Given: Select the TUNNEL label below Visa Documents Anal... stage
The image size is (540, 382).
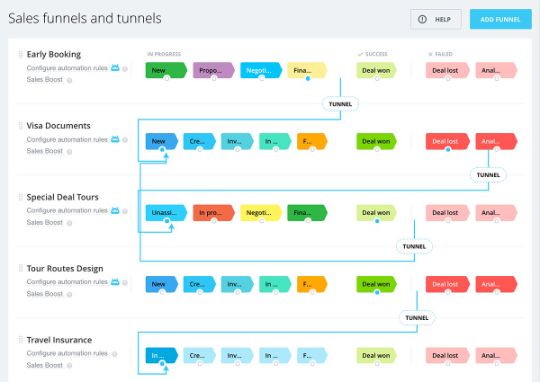Looking at the screenshot, I should coord(488,175).
